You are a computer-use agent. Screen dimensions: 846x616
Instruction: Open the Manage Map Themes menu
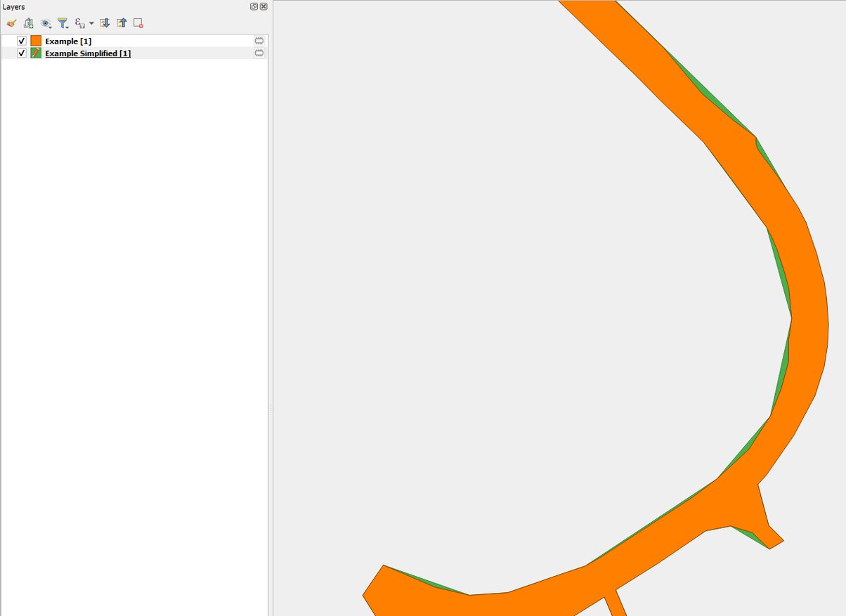[x=45, y=22]
